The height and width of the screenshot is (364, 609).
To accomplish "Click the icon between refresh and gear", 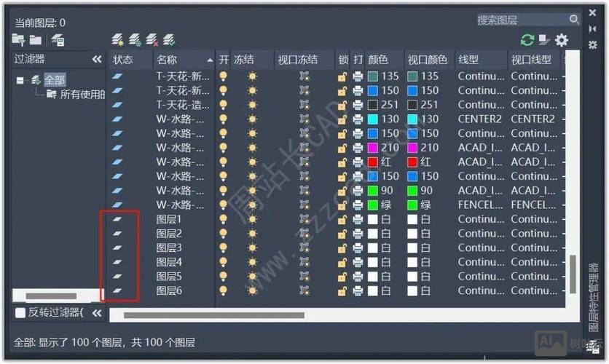I will point(544,39).
